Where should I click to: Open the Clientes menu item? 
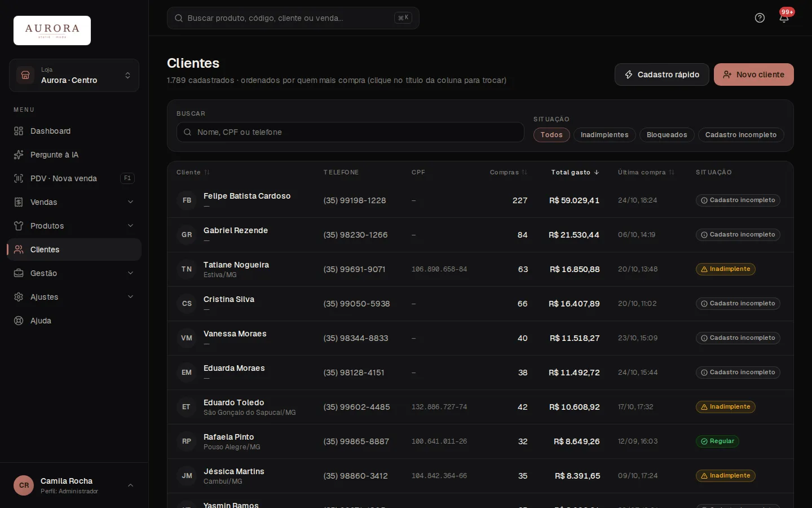pos(74,249)
